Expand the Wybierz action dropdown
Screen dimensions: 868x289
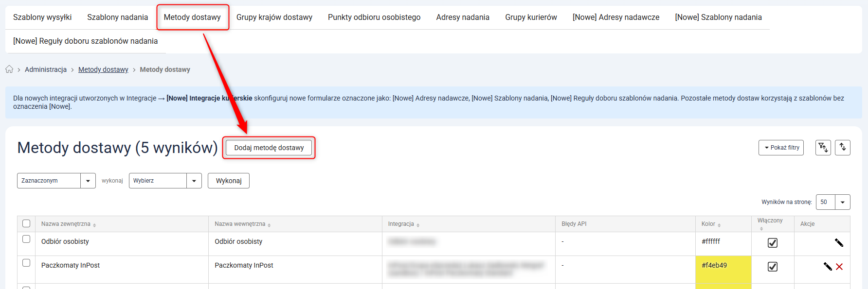(165, 181)
